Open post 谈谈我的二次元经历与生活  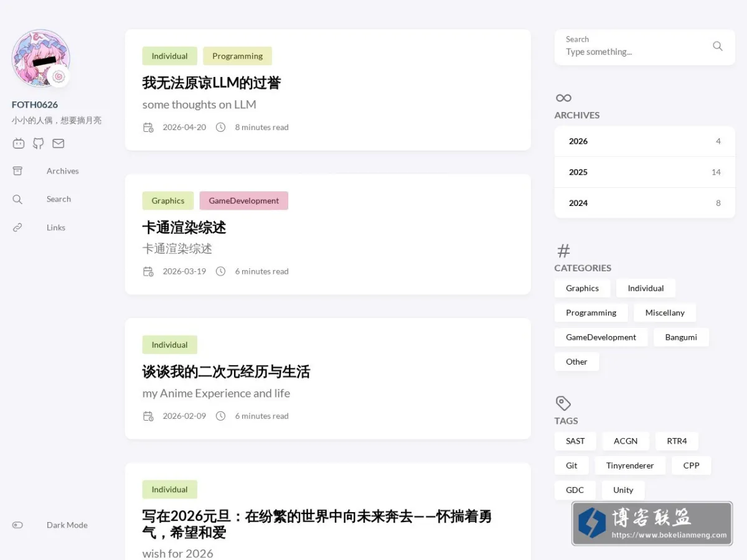[226, 372]
